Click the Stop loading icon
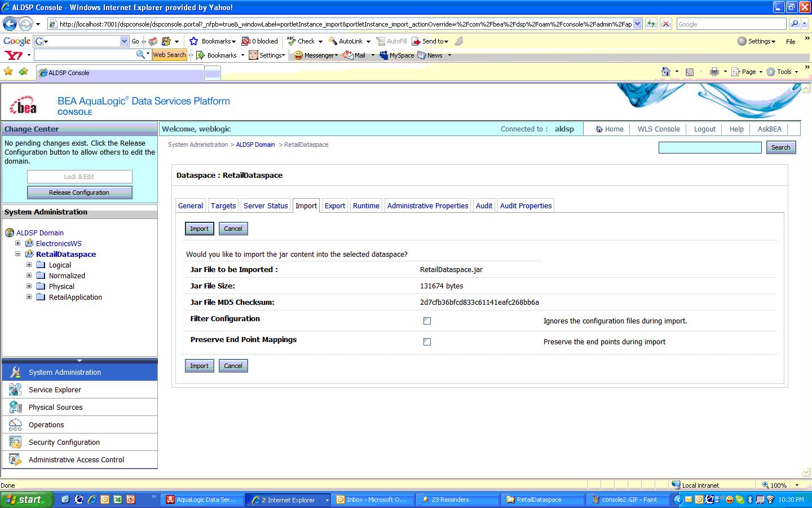Image resolution: width=812 pixels, height=508 pixels. pos(666,24)
